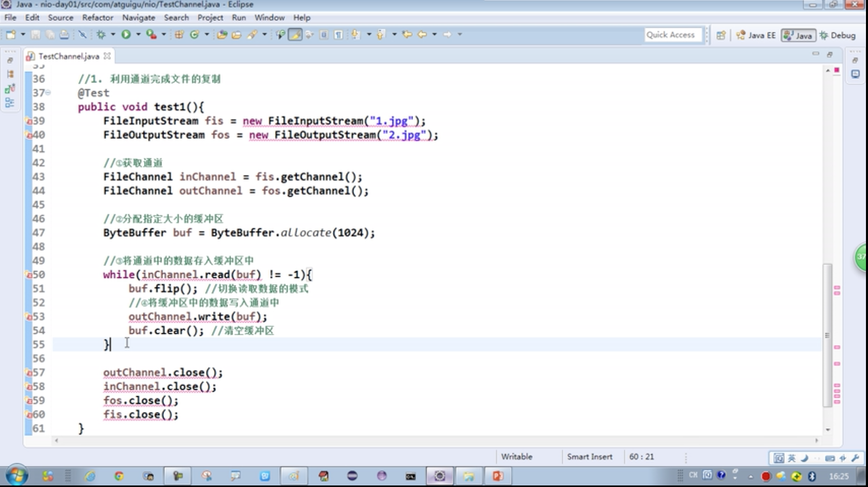Viewport: 868px width, 487px height.
Task: Open the Source menu
Action: pyautogui.click(x=60, y=17)
